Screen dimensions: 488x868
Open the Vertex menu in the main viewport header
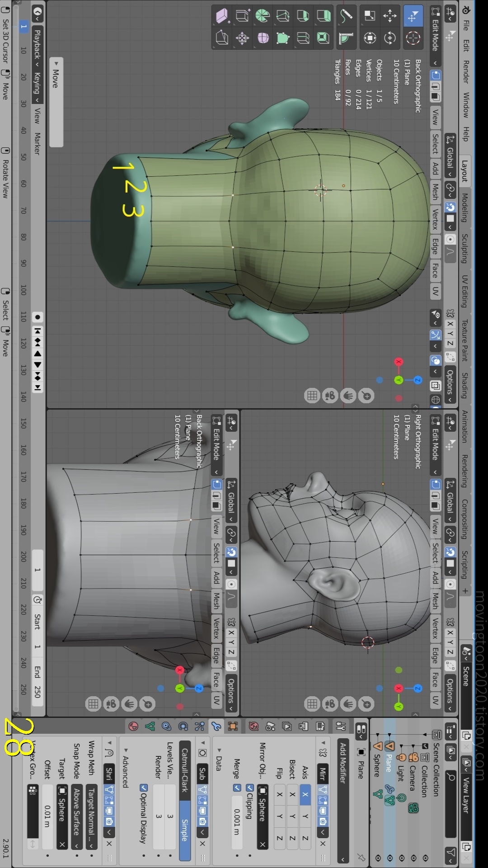[x=435, y=219]
